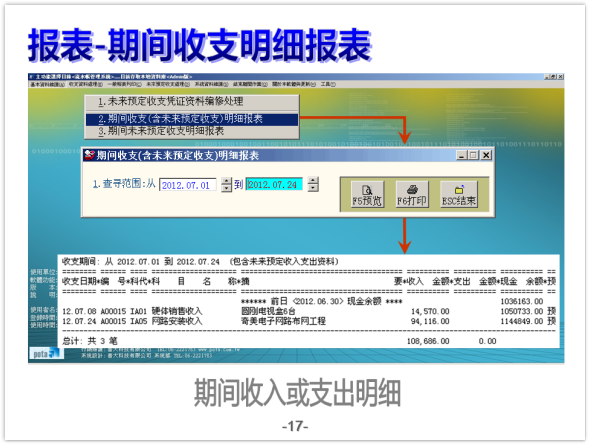
Task: Click the dialog title bar app icon
Action: 90,155
